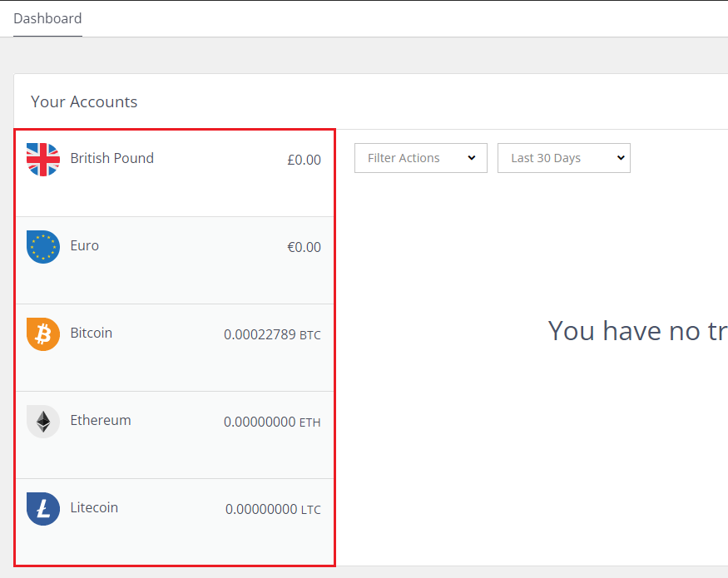Viewport: 728px width, 578px height.
Task: Switch to the Dashboard tab
Action: (47, 18)
